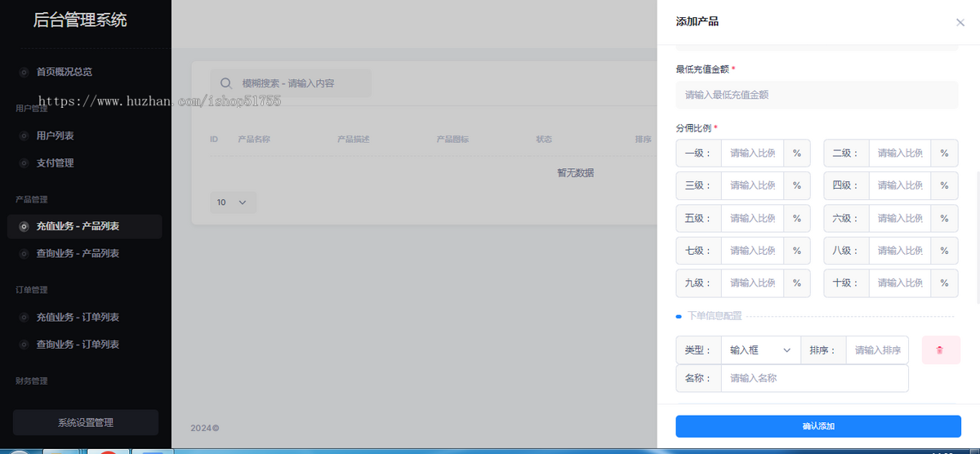Click the 排序 input field in the form
The width and height of the screenshot is (980, 454).
tap(877, 349)
